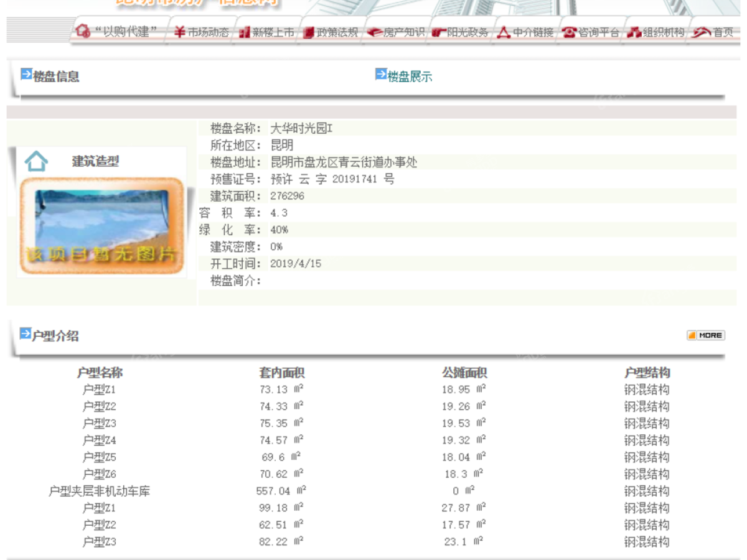Click presale number 预许 云 字 20191741 号
Viewport: 747px width, 560px height.
pyautogui.click(x=332, y=179)
